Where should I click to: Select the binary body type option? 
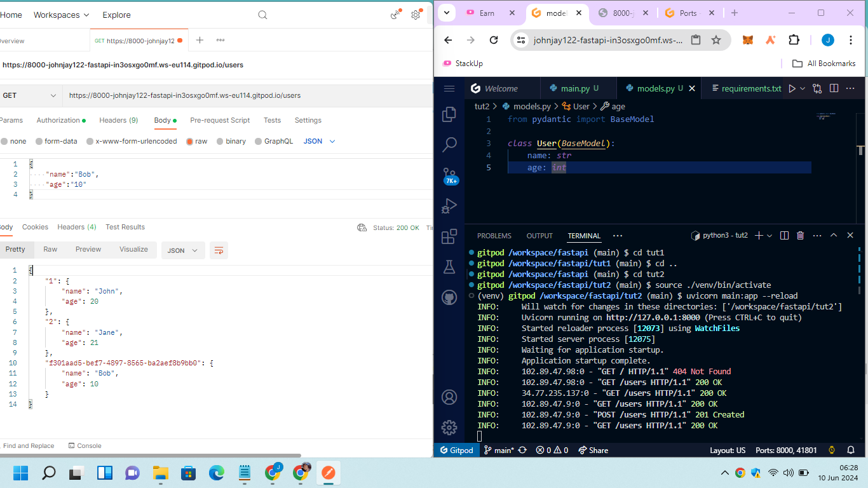pos(220,141)
